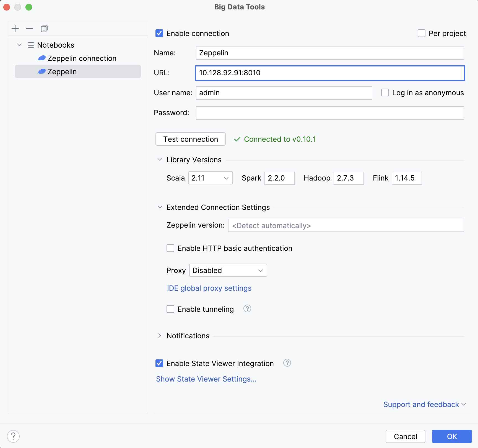This screenshot has height=448, width=478.
Task: Click the Spark version field
Action: coord(280,178)
